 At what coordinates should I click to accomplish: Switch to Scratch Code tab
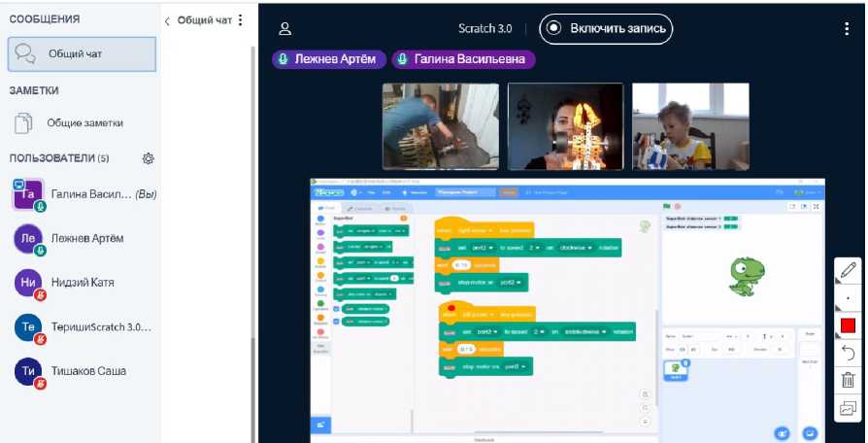tap(326, 208)
